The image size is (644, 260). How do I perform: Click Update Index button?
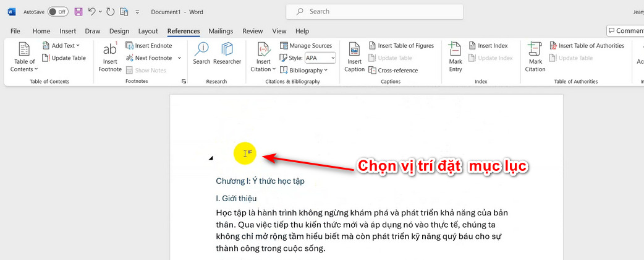[x=490, y=58]
